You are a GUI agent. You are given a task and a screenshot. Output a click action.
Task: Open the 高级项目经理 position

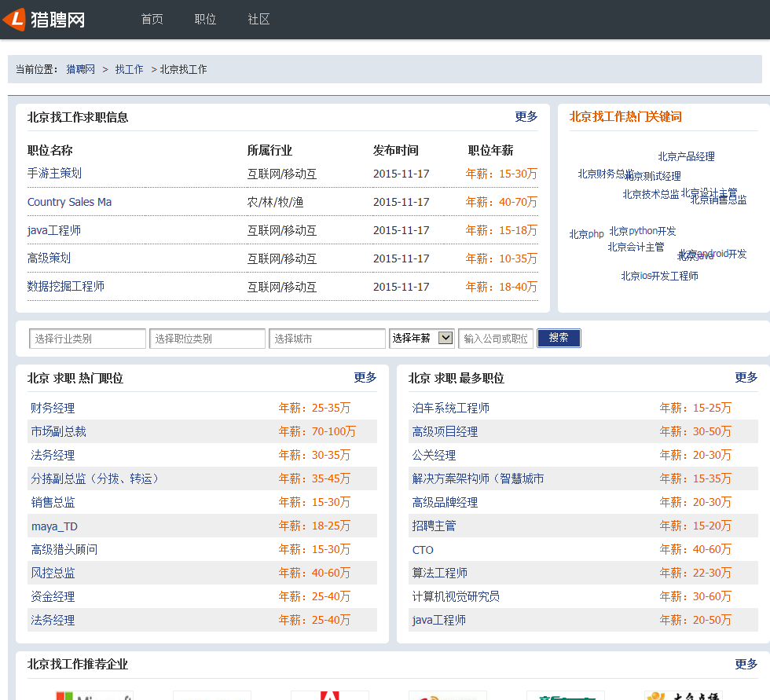click(445, 431)
